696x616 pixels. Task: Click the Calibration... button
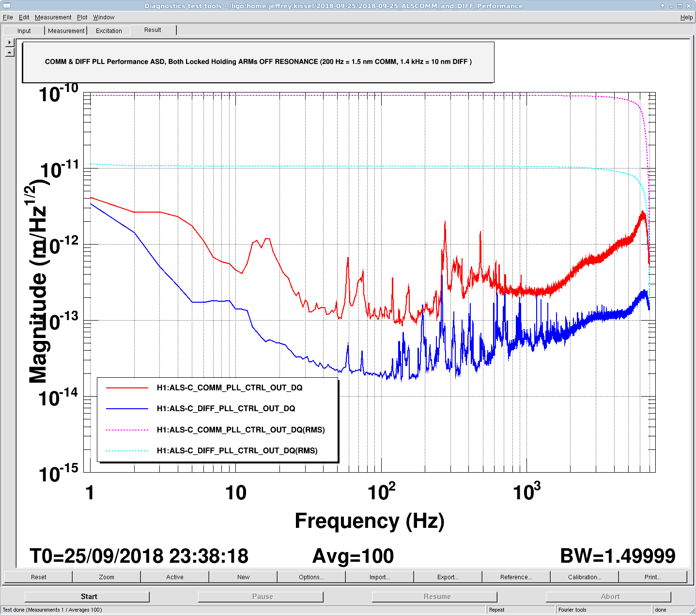point(585,577)
